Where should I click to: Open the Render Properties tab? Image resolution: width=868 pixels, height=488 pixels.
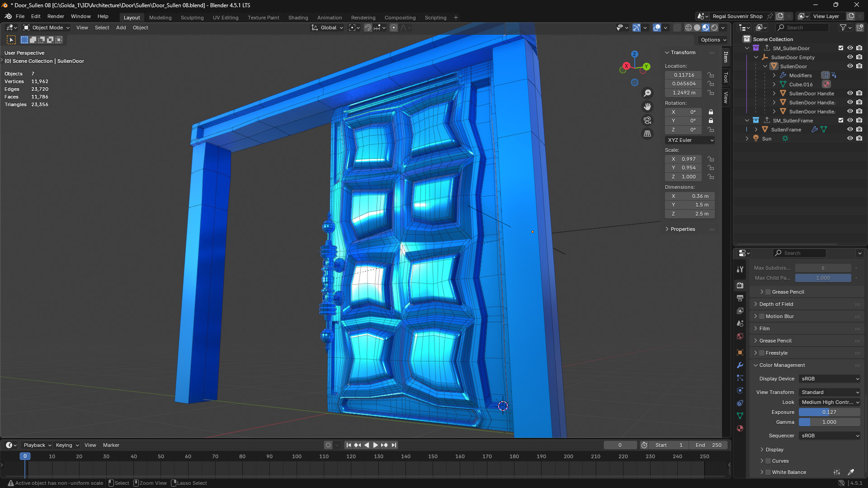coord(740,286)
